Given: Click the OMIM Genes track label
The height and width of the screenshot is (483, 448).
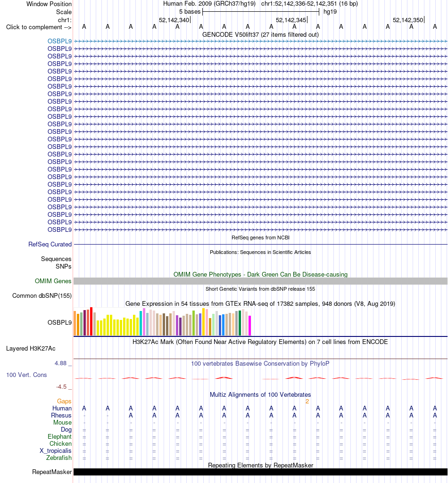Looking at the screenshot, I should coord(53,281).
